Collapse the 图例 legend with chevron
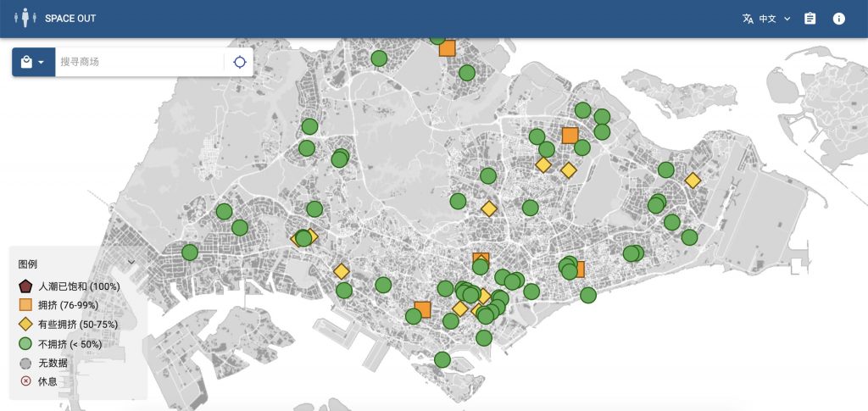The height and width of the screenshot is (411, 868). point(131,261)
